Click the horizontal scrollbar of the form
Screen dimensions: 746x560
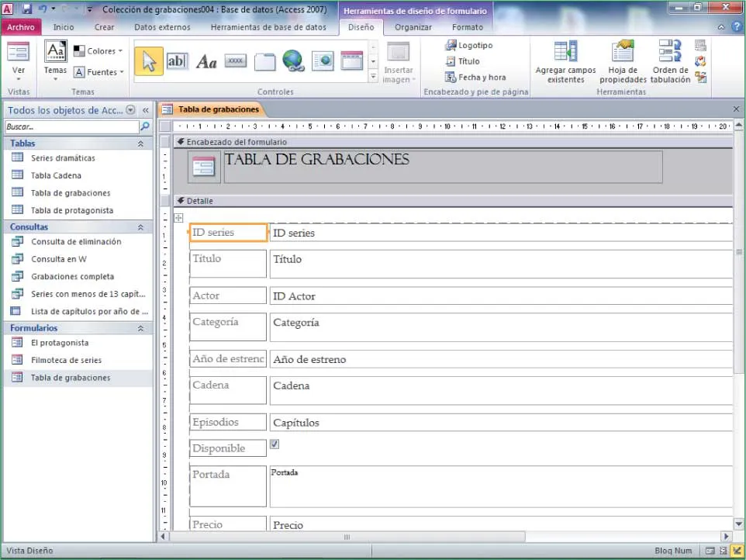(x=347, y=536)
